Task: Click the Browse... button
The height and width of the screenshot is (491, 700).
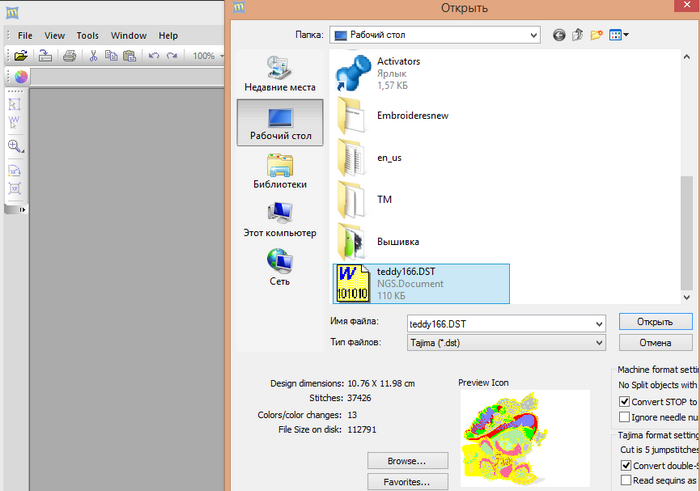Action: [x=407, y=461]
